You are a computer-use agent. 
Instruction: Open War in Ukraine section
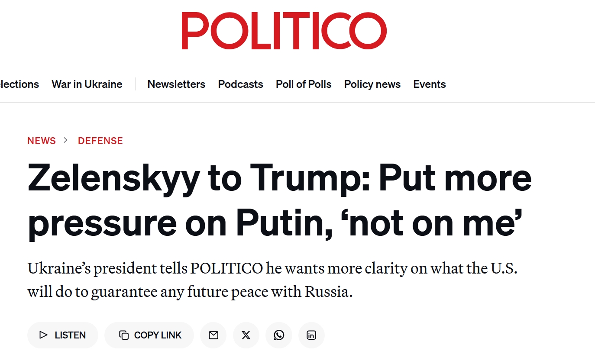point(87,84)
